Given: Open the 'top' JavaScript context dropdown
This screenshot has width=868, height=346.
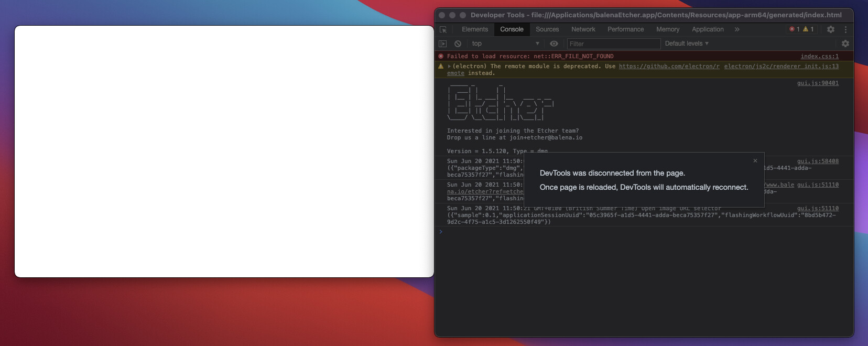Looking at the screenshot, I should [x=505, y=44].
